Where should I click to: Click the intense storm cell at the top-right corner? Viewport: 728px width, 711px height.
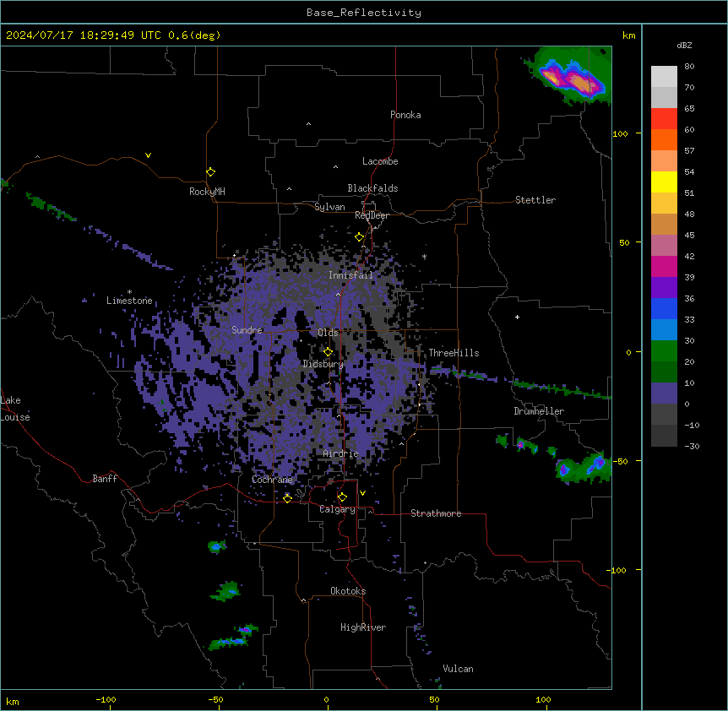click(x=572, y=78)
